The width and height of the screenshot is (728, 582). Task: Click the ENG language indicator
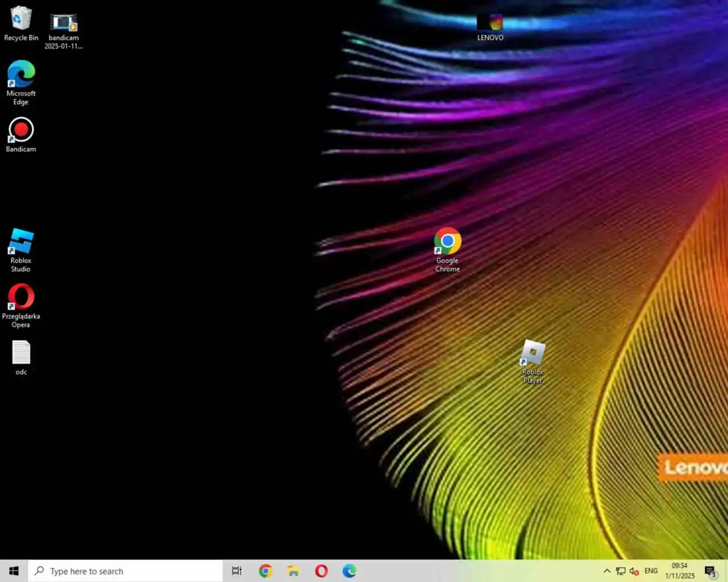click(x=651, y=571)
